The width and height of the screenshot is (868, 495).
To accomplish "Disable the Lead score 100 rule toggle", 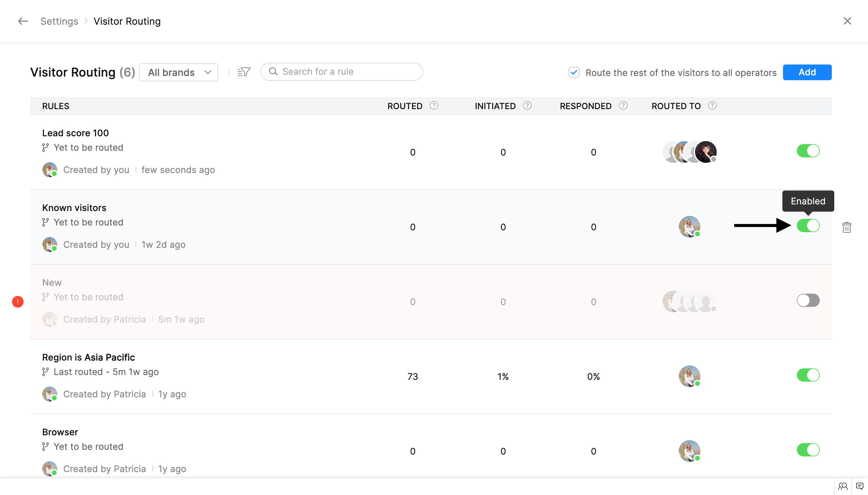I will 808,151.
